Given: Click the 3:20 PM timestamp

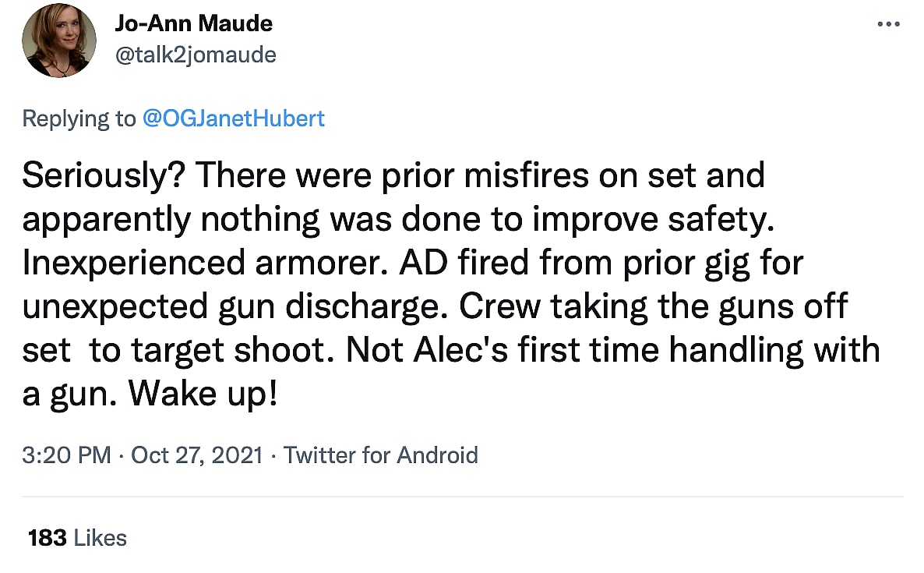Looking at the screenshot, I should pyautogui.click(x=66, y=455).
